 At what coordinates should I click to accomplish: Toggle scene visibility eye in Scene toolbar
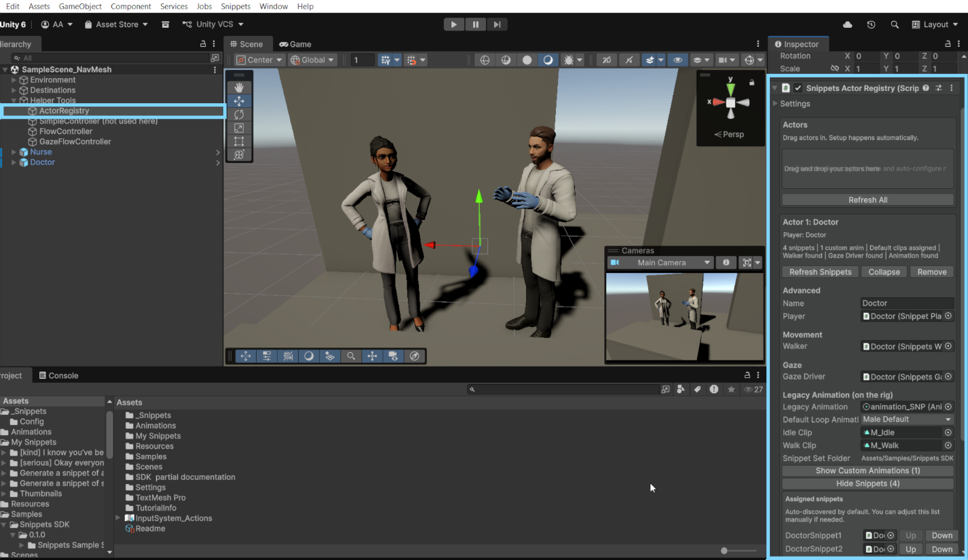click(677, 60)
